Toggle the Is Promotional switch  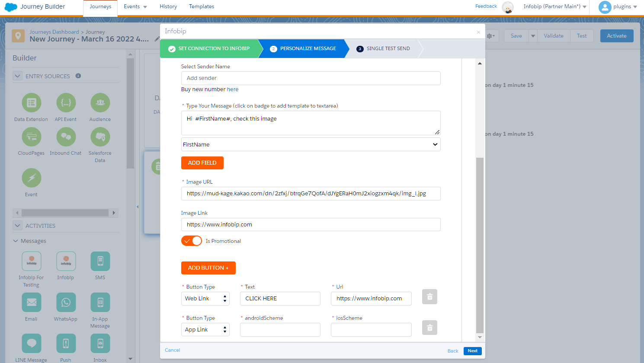tap(192, 241)
